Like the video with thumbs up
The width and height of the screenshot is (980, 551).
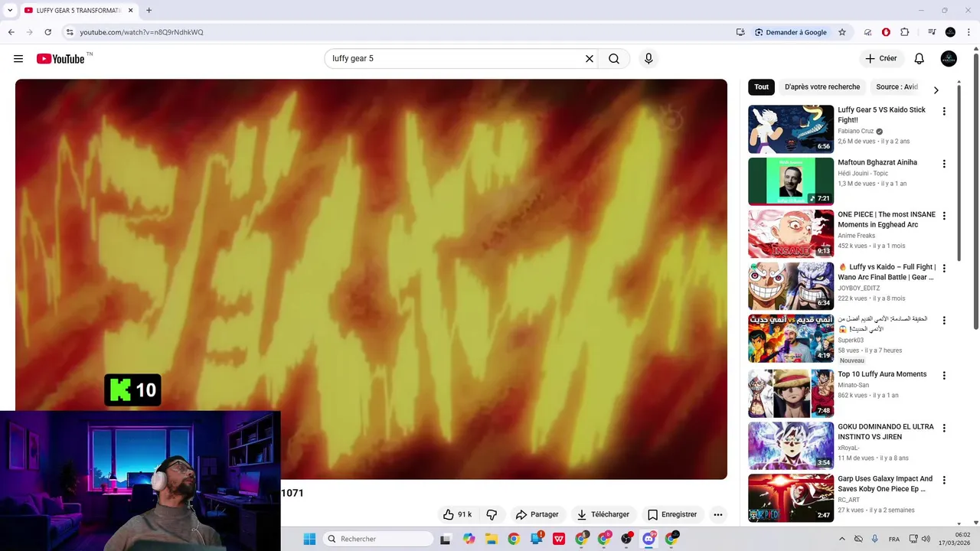(457, 514)
